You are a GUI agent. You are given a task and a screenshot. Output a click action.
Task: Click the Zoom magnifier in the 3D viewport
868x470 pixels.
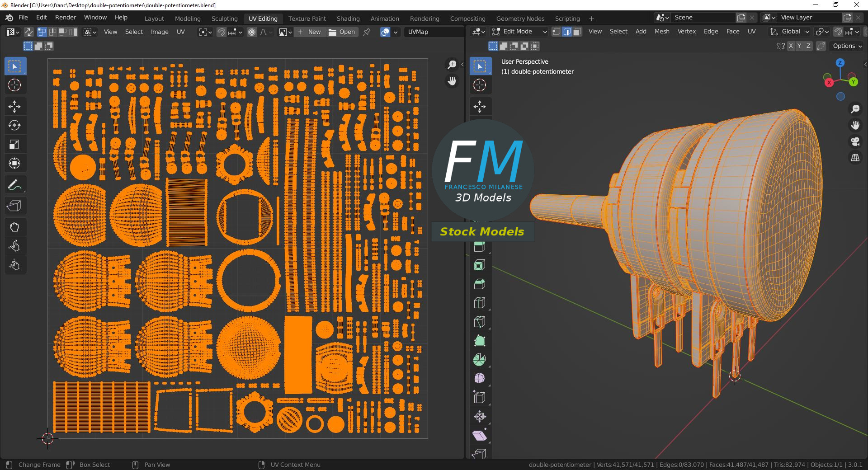tap(855, 109)
